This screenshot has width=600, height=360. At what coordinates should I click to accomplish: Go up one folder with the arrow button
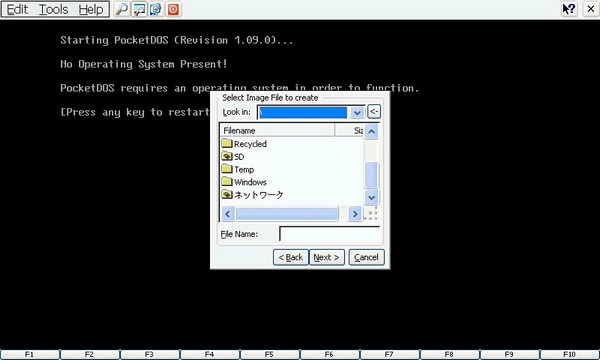pyautogui.click(x=374, y=112)
